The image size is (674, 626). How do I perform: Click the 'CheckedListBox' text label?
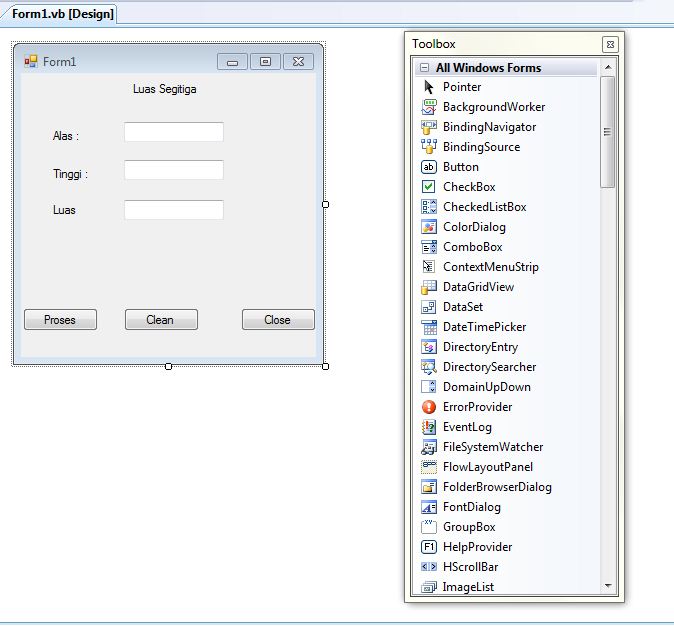(x=484, y=207)
